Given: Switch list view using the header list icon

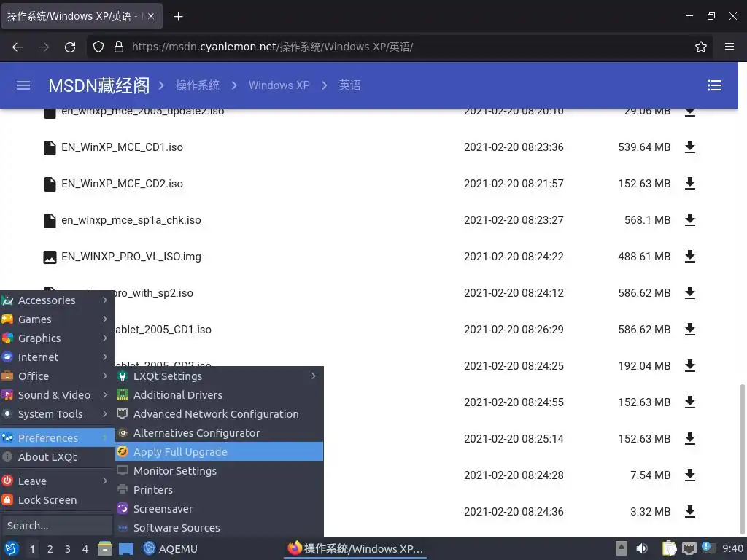Looking at the screenshot, I should point(714,85).
